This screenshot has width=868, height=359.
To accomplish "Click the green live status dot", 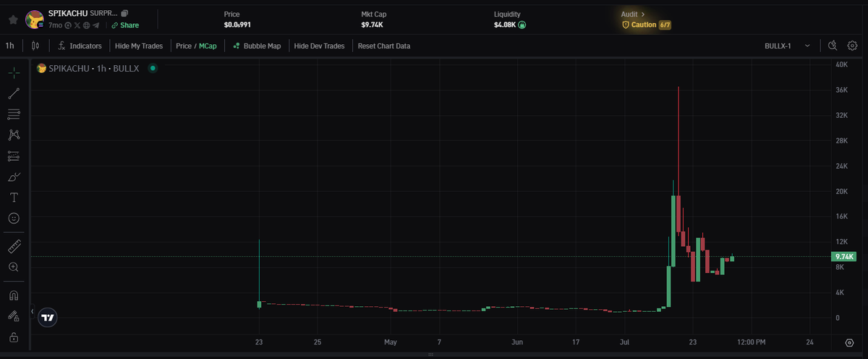I will 152,68.
